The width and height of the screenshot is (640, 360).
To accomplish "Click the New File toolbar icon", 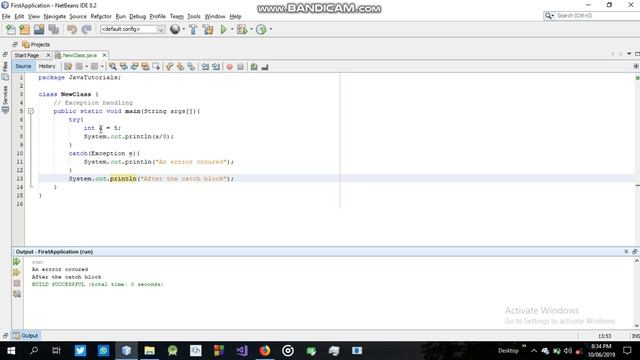I will click(11, 29).
